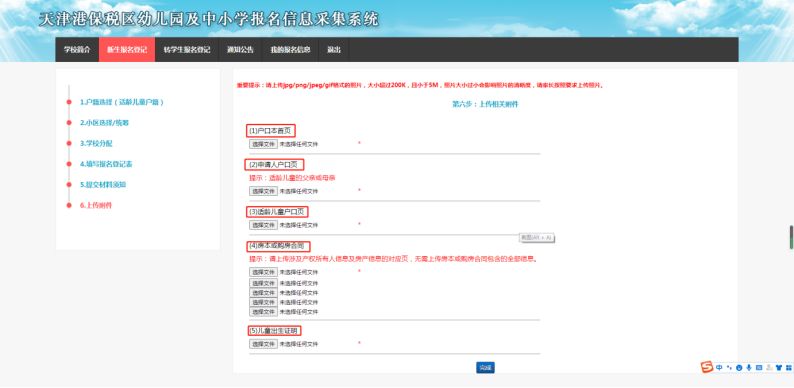The image size is (794, 388).
Task: Choose file for (5)儿童出生证明
Action: tap(263, 344)
